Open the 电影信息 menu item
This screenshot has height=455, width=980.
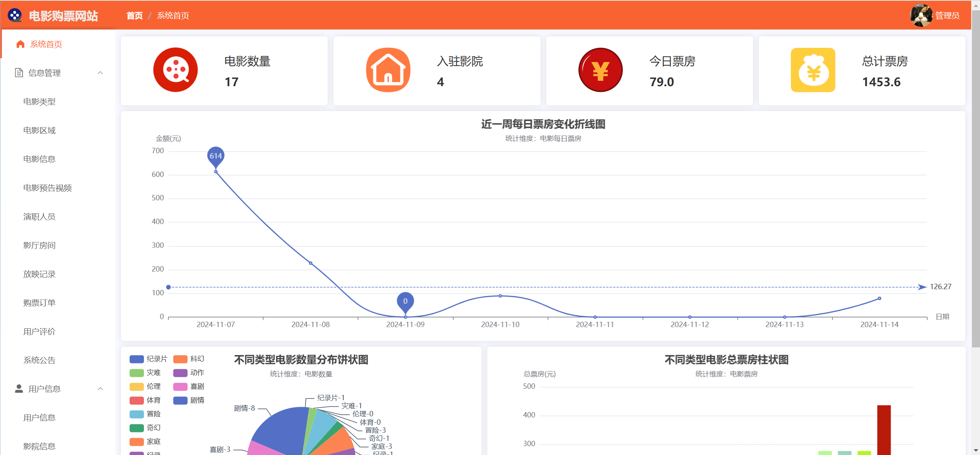(x=39, y=159)
